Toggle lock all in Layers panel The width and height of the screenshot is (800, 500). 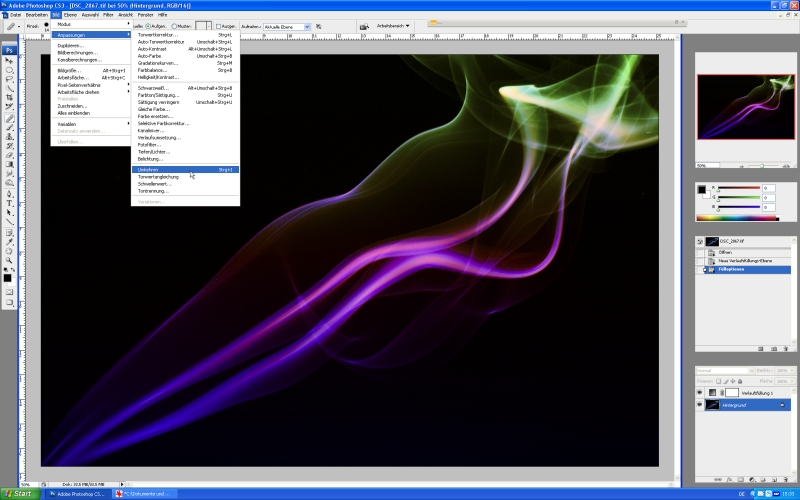(x=740, y=381)
